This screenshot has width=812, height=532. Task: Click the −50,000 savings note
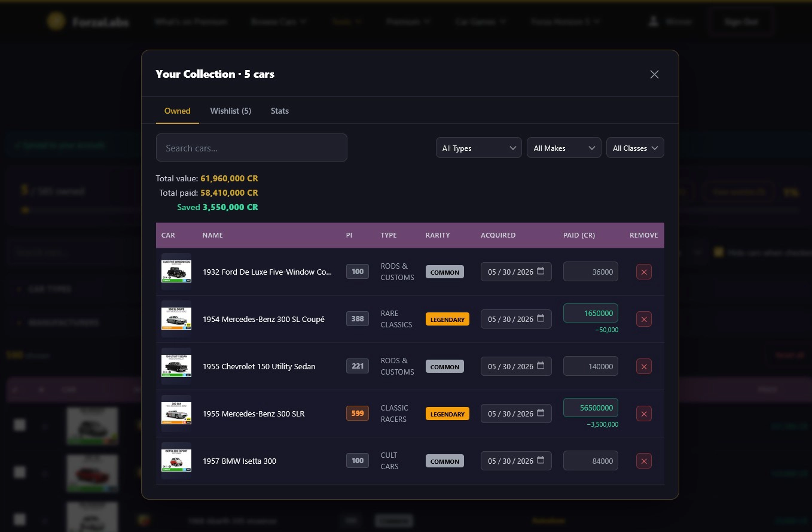(607, 330)
